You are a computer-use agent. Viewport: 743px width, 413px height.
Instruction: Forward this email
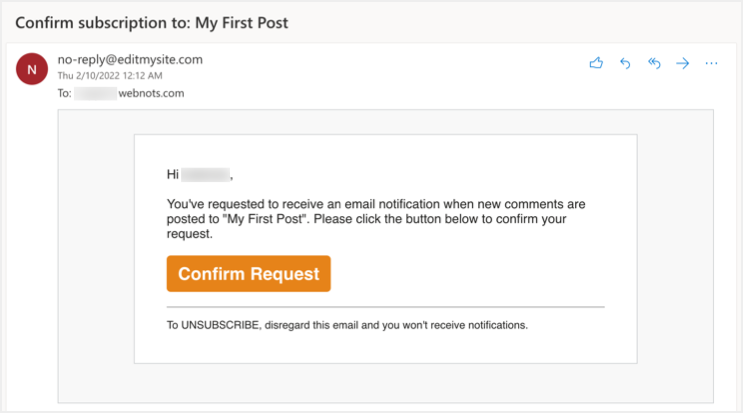coord(683,63)
